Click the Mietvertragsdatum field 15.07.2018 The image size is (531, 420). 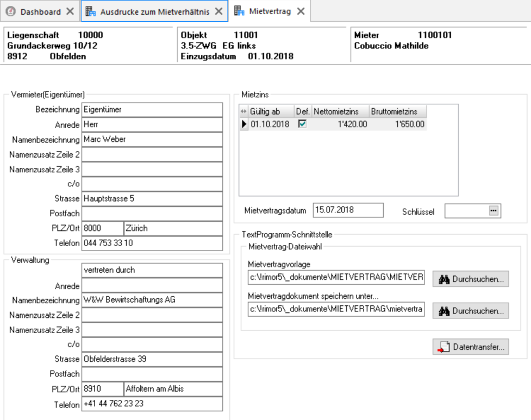(348, 210)
